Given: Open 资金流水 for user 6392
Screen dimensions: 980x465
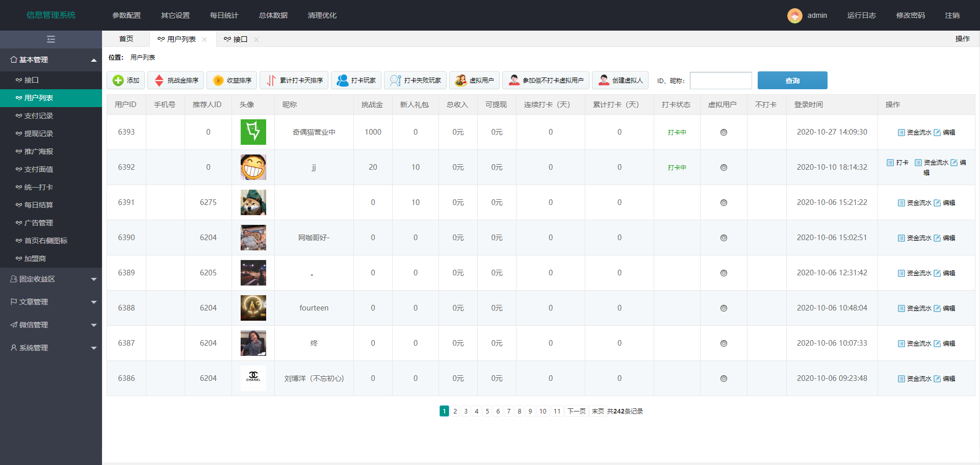Looking at the screenshot, I should point(932,163).
